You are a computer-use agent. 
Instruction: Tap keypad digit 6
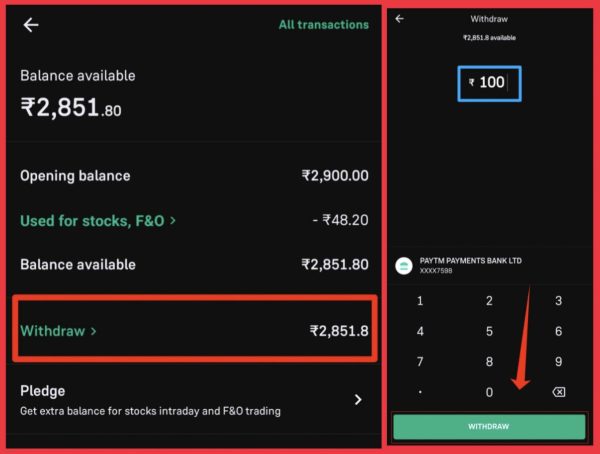pos(558,331)
